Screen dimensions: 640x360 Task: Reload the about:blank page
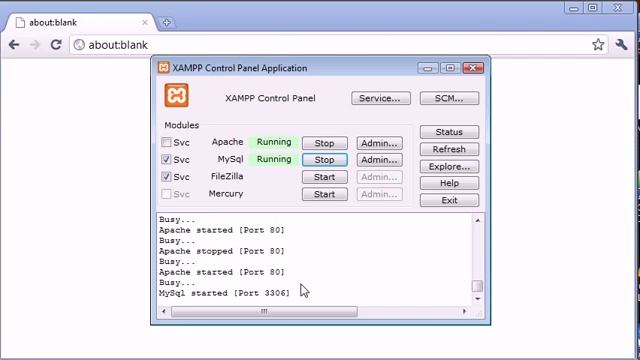pyautogui.click(x=56, y=44)
